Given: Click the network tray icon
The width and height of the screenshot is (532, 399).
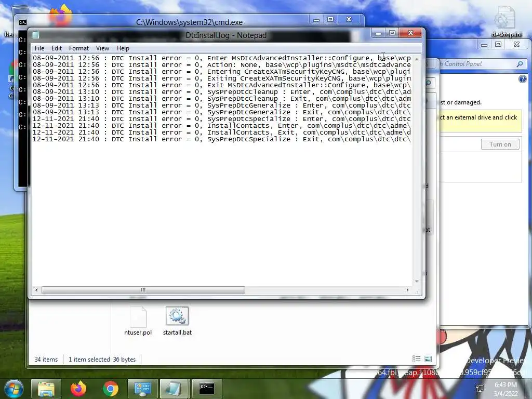Looking at the screenshot, I should click(x=480, y=389).
